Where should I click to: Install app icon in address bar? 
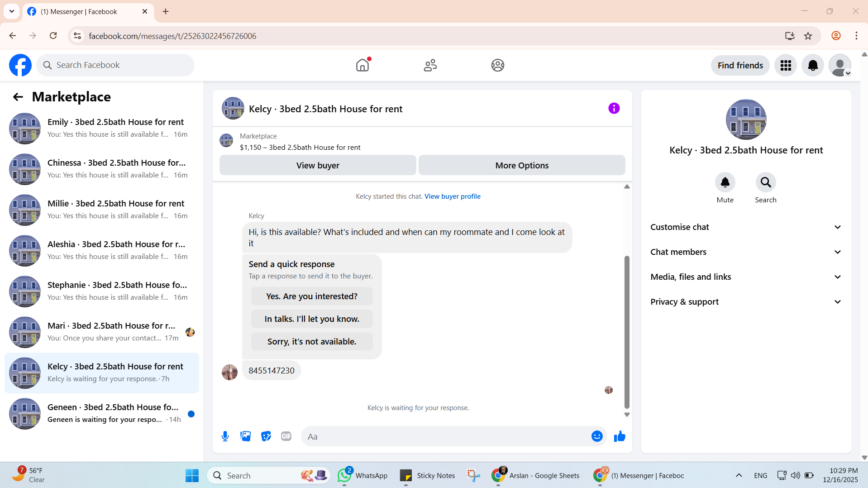click(x=790, y=36)
